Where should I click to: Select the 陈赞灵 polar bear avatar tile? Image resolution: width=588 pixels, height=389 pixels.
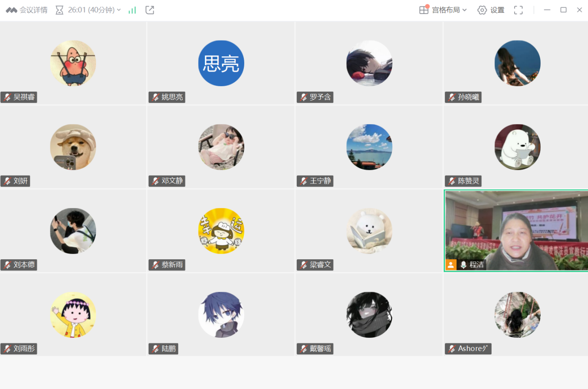[x=518, y=147]
